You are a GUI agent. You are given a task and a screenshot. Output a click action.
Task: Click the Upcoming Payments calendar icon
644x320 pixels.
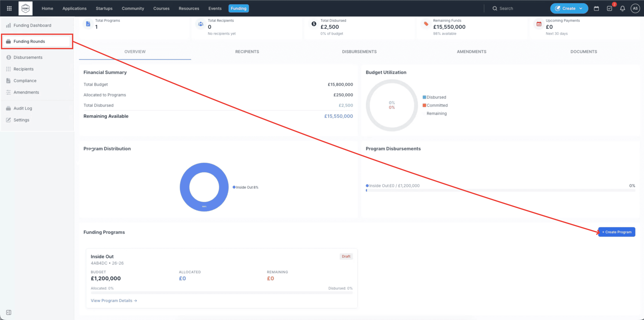(x=539, y=24)
